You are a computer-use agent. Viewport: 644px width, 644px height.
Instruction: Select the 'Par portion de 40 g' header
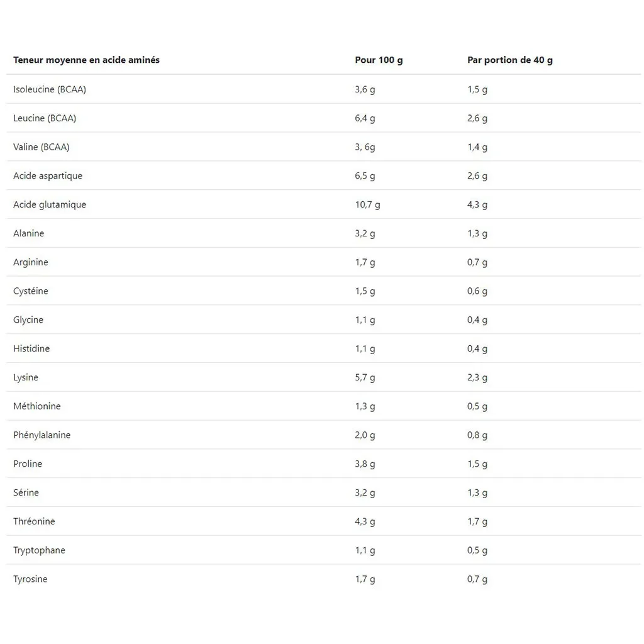click(509, 60)
